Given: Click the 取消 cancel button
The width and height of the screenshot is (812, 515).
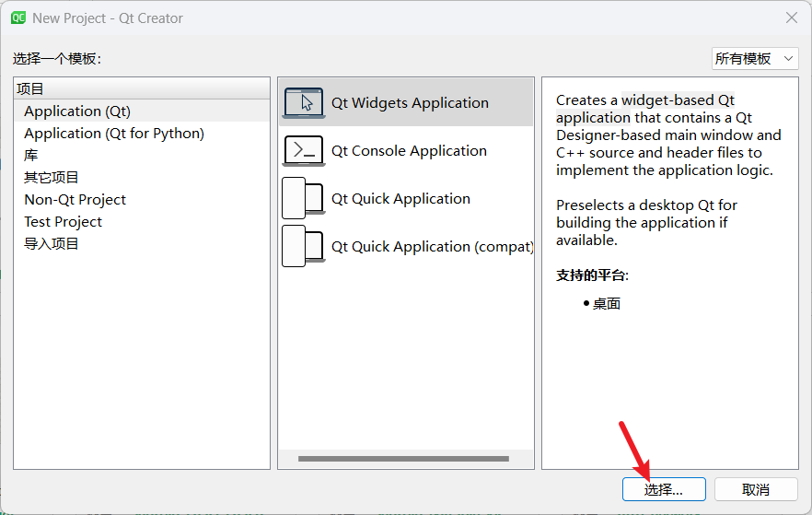Looking at the screenshot, I should (x=756, y=489).
